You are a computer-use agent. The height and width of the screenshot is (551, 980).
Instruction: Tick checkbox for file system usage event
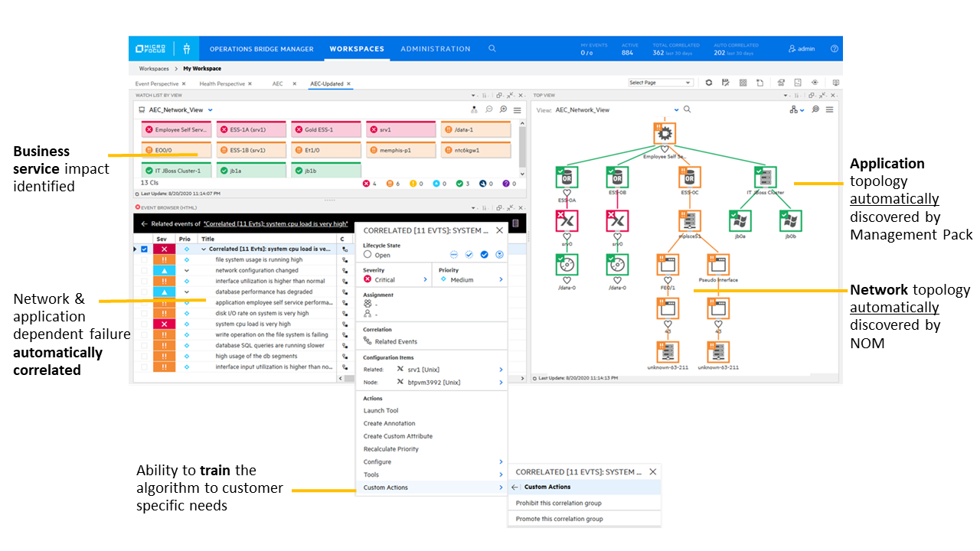(144, 260)
